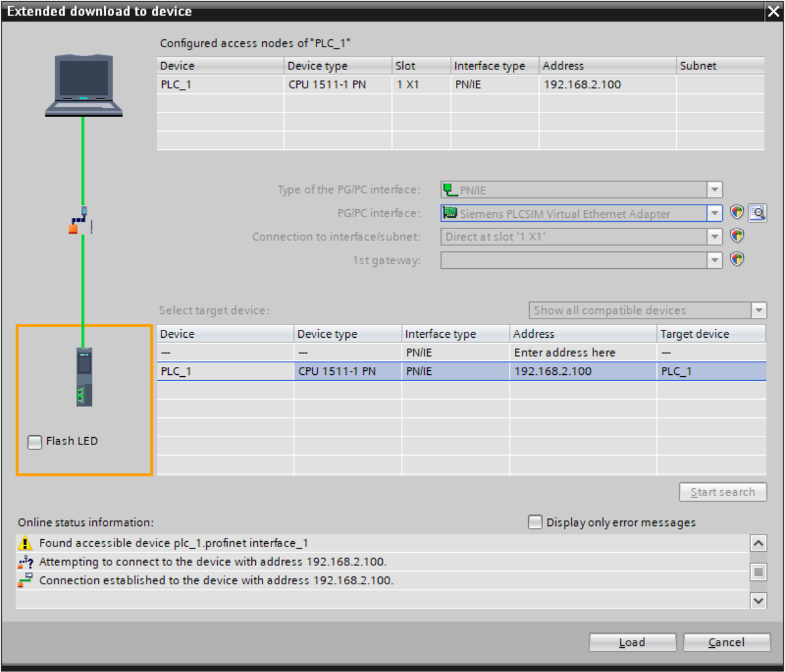Click shield icon beside Connection to interface/subnet
This screenshot has height=672, width=785.
[737, 236]
